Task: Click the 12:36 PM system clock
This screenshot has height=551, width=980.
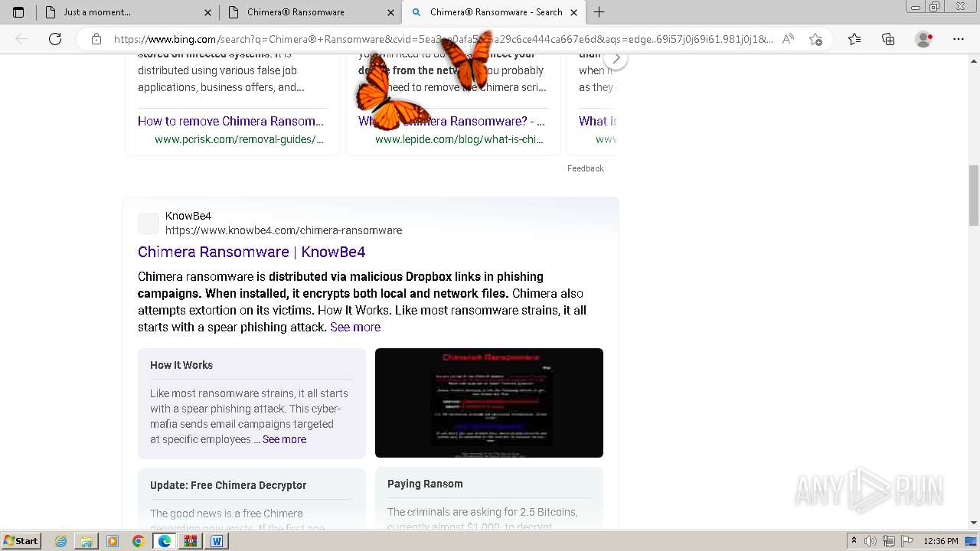Action: tap(941, 541)
